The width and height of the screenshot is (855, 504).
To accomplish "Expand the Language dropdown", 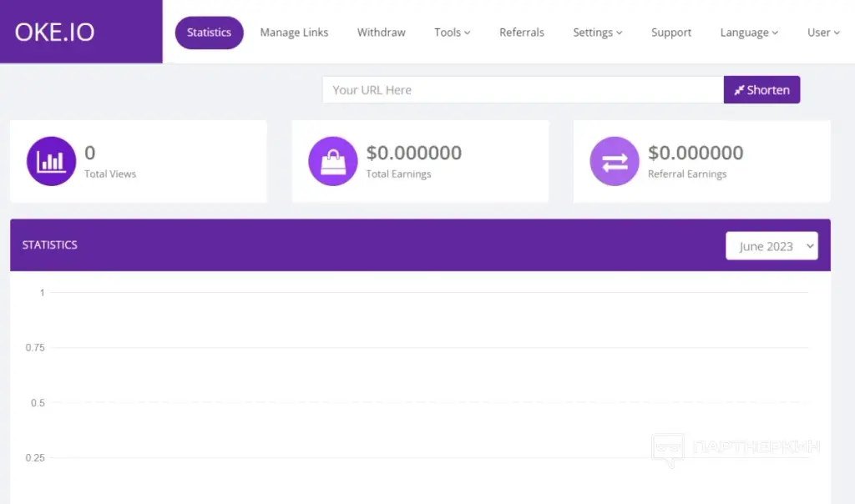I will point(749,33).
